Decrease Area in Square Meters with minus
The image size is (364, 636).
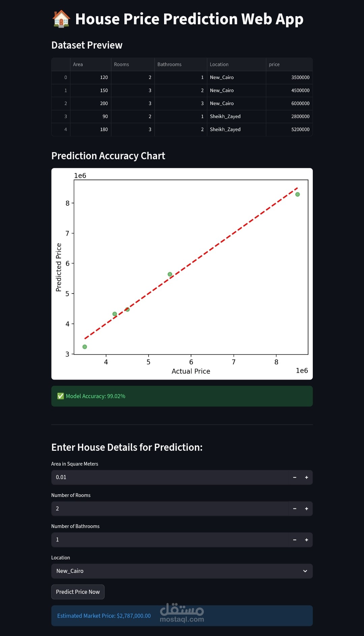pyautogui.click(x=295, y=477)
